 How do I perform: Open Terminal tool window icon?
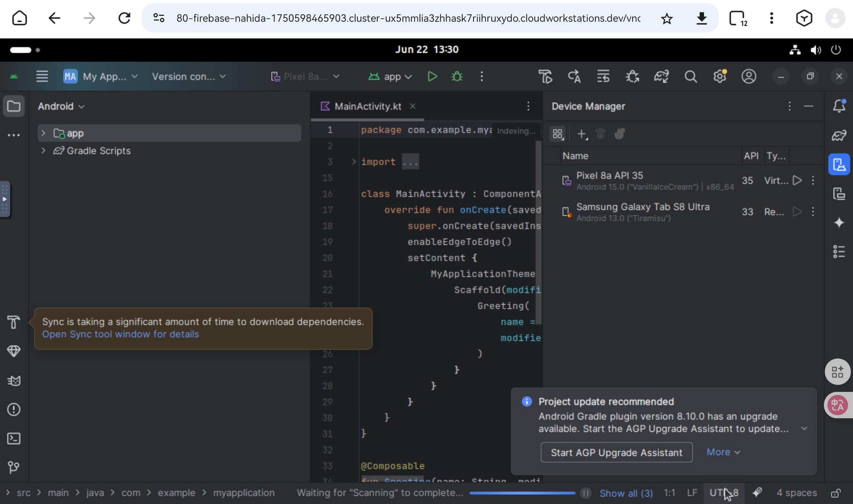tap(14, 439)
